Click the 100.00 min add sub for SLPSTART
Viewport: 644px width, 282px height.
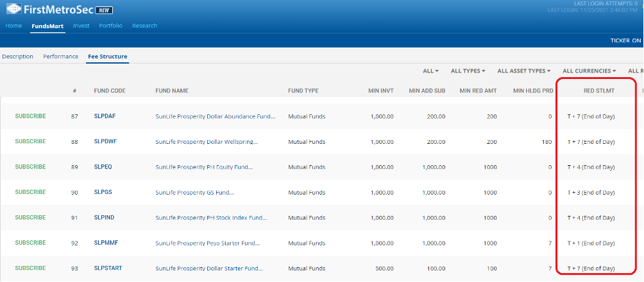tap(436, 269)
